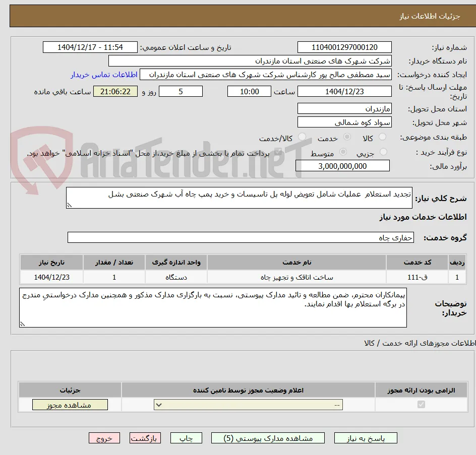This screenshot has width=476, height=455.
Task: Open the اعلام وضعیت مجوز dropdown
Action: [x=248, y=405]
